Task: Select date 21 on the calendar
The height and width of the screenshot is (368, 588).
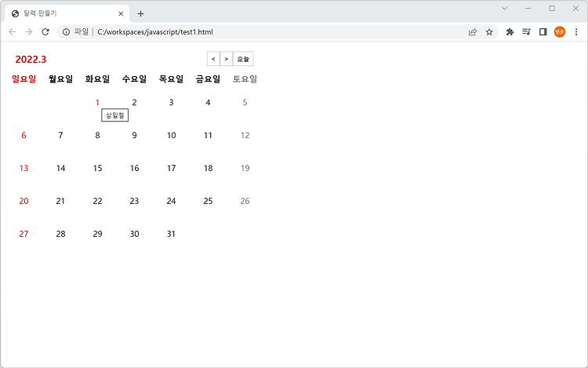Action: coord(60,201)
